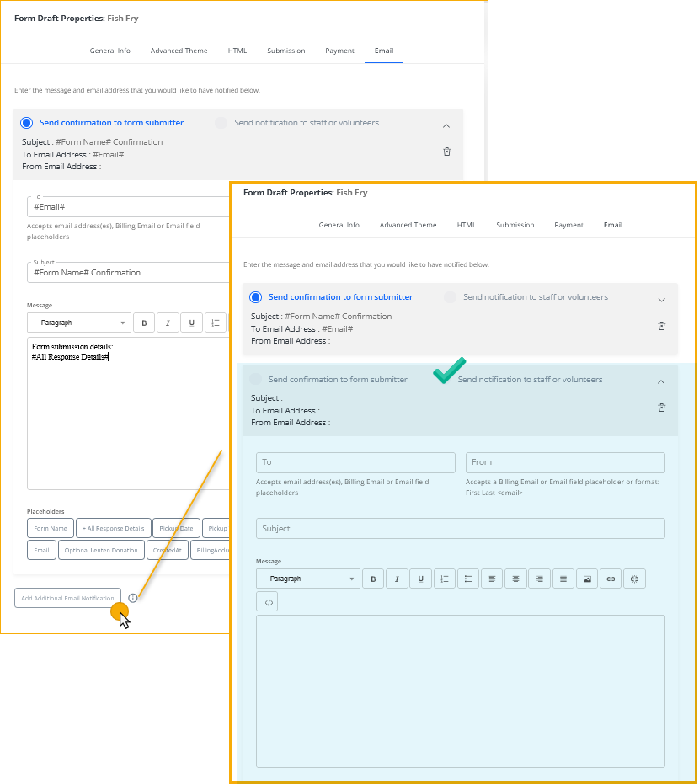Click the info icon beside Add Additional Email Notification
This screenshot has height=784, width=699.
133,598
